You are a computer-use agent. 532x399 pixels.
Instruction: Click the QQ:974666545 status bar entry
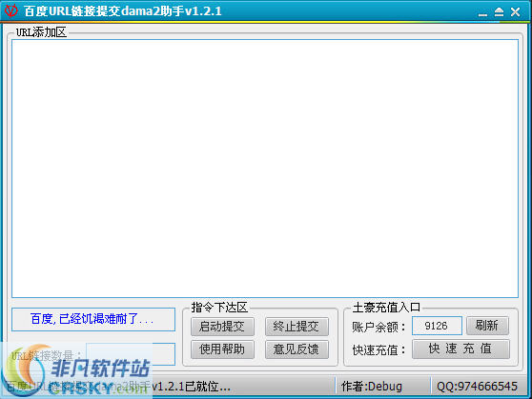477,386
